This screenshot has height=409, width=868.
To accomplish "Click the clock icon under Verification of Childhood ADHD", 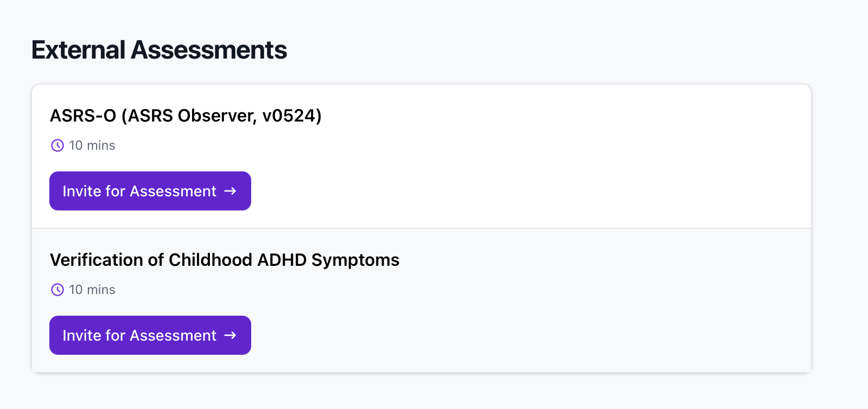I will [x=58, y=290].
